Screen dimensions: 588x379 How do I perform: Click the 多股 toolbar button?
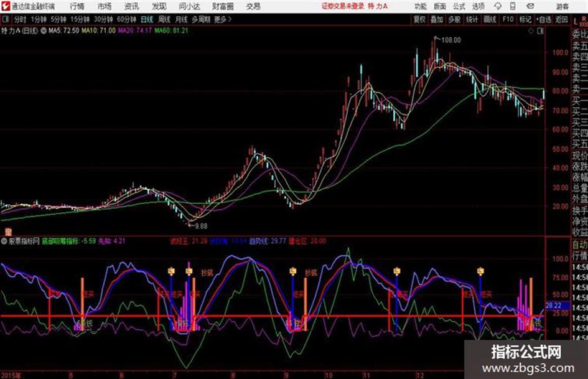pyautogui.click(x=454, y=19)
